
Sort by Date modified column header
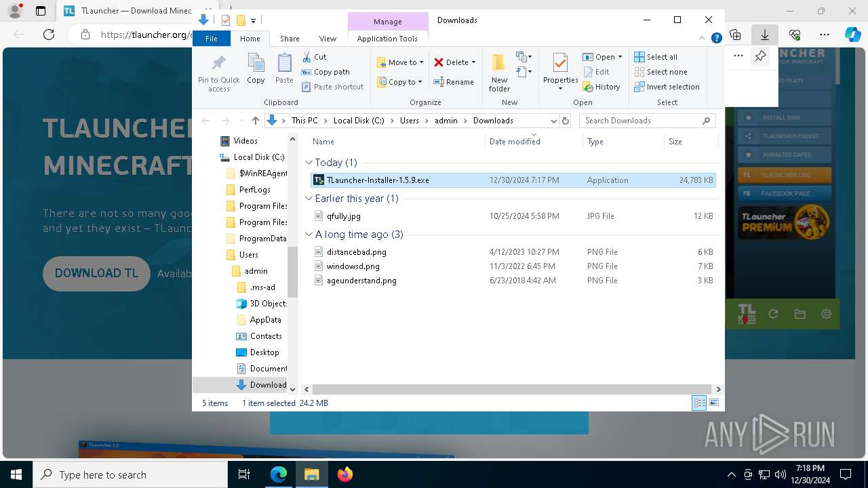[534, 142]
